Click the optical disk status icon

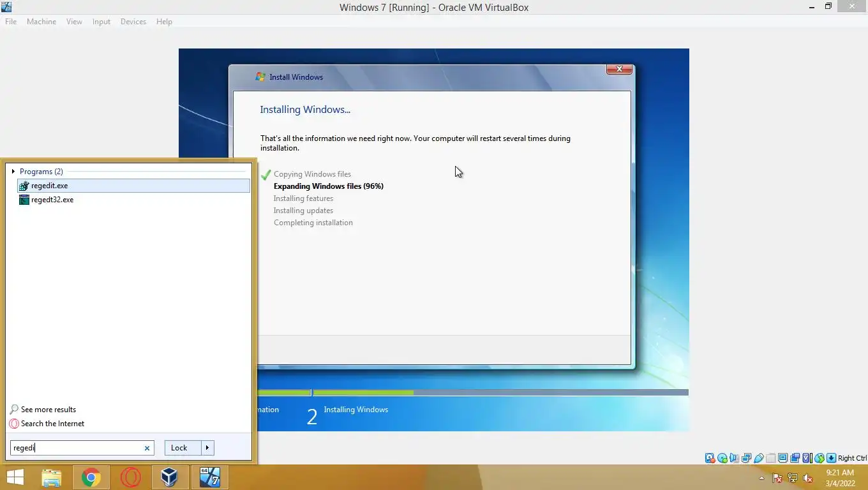pos(722,458)
